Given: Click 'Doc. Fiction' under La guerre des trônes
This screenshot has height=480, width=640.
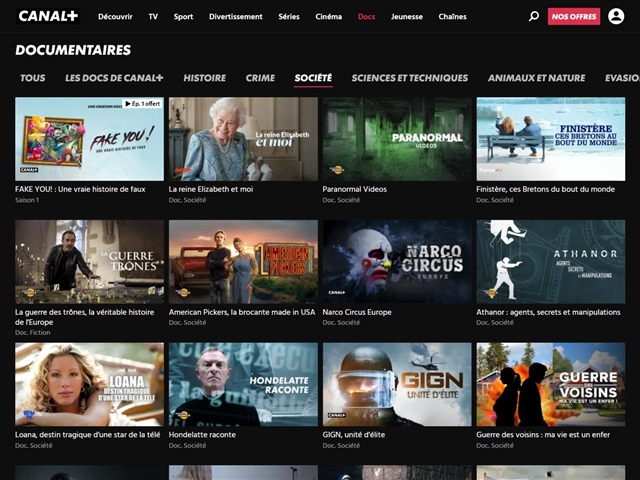Looking at the screenshot, I should [33, 333].
